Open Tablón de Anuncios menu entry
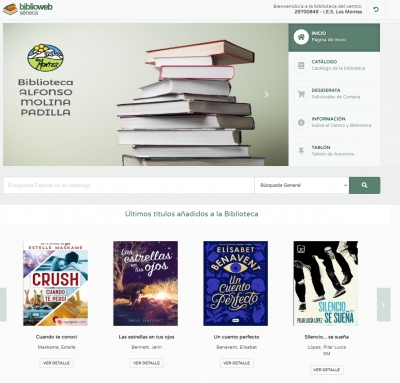The height and width of the screenshot is (383, 400). [334, 151]
